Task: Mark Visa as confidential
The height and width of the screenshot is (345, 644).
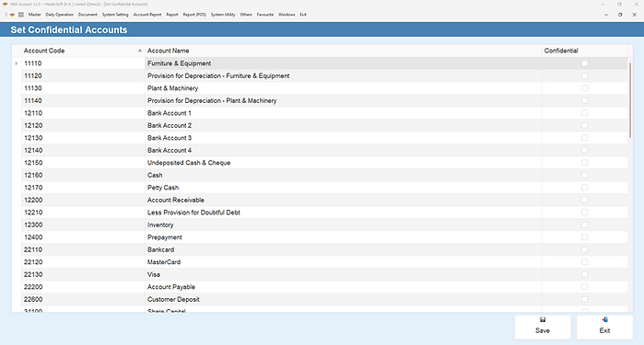Action: point(584,274)
